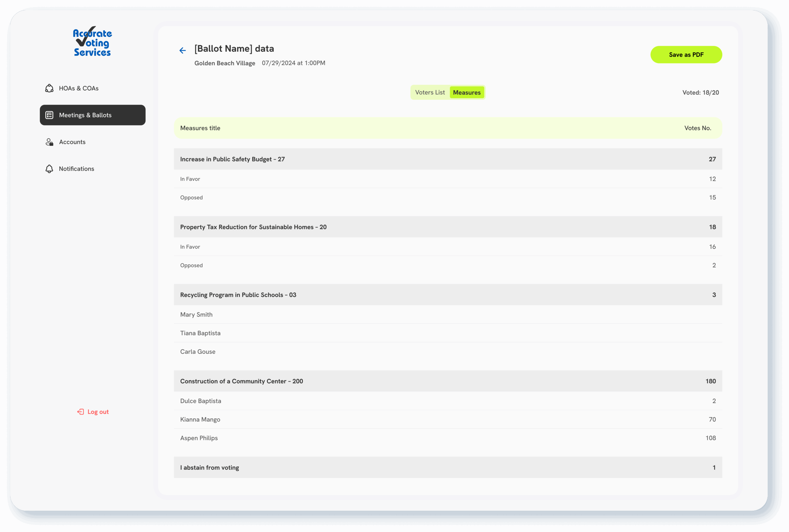Open the Accounts menu item
789x532 pixels.
pyautogui.click(x=72, y=142)
